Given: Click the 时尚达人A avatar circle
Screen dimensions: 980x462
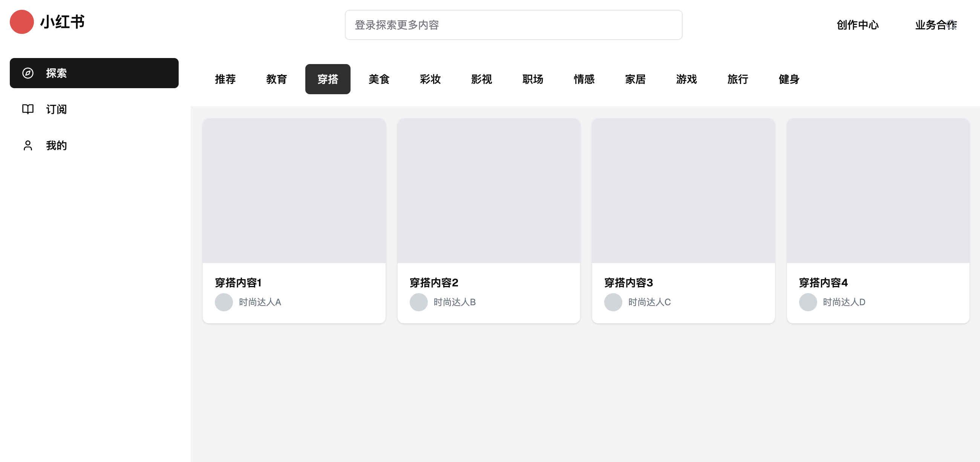Looking at the screenshot, I should pyautogui.click(x=224, y=302).
